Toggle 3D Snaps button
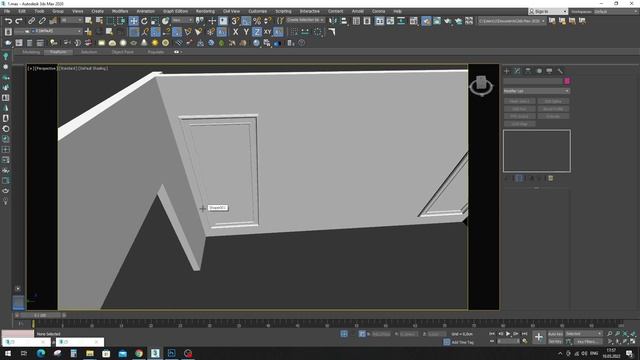The width and height of the screenshot is (640, 360). click(236, 21)
